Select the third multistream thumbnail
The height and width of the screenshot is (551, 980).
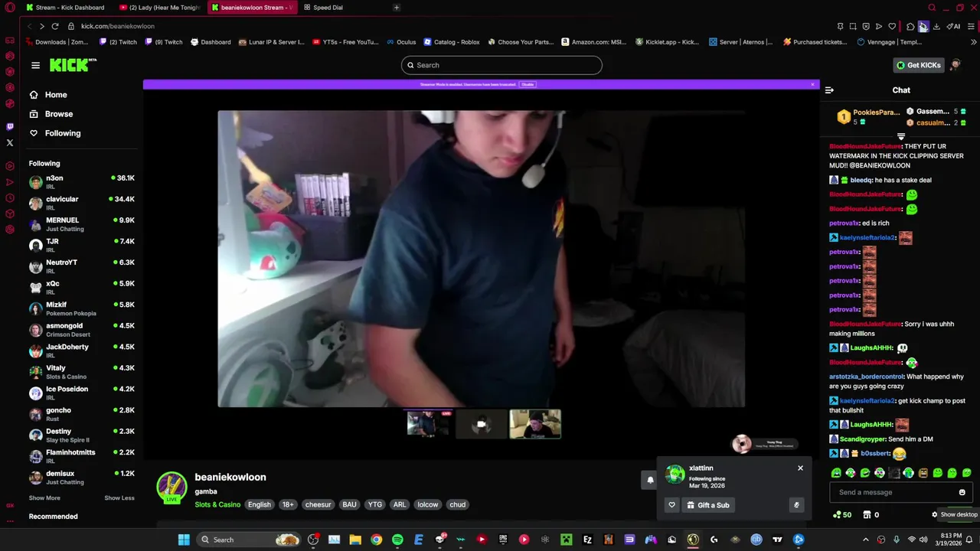[535, 424]
